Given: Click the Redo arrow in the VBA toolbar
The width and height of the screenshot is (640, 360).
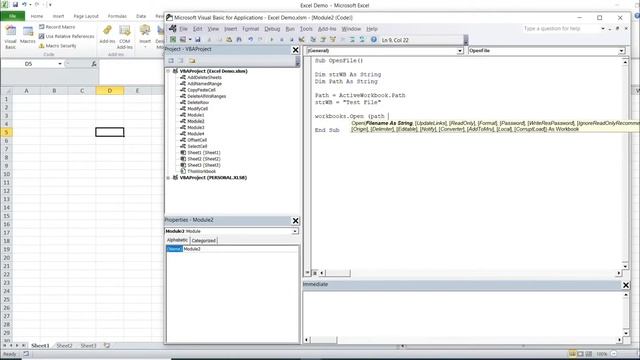Looking at the screenshot, I should [x=260, y=40].
